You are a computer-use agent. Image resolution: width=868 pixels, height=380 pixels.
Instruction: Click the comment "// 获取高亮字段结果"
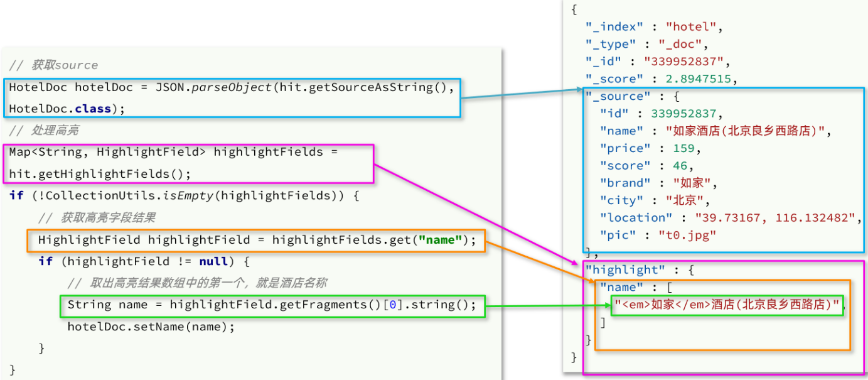[x=97, y=218]
